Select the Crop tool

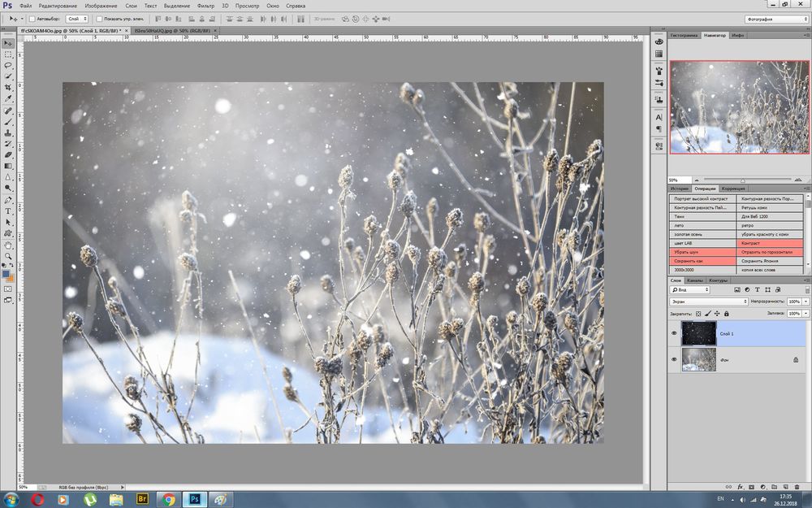(8, 86)
